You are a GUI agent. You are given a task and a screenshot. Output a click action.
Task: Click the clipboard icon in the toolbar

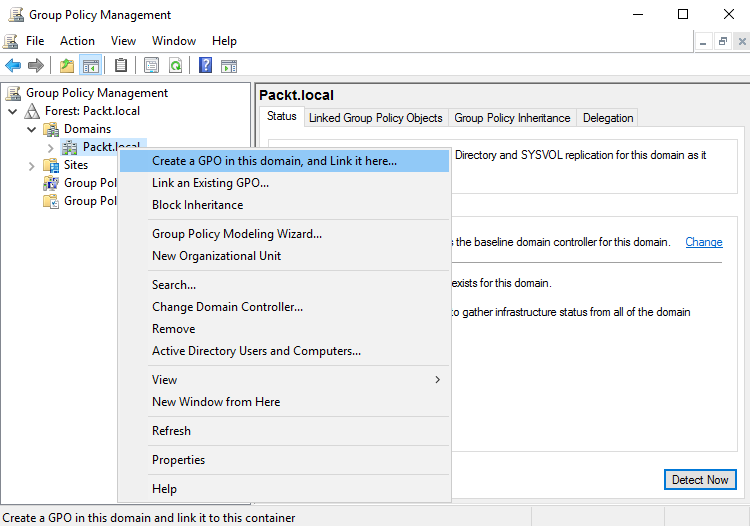pyautogui.click(x=121, y=66)
